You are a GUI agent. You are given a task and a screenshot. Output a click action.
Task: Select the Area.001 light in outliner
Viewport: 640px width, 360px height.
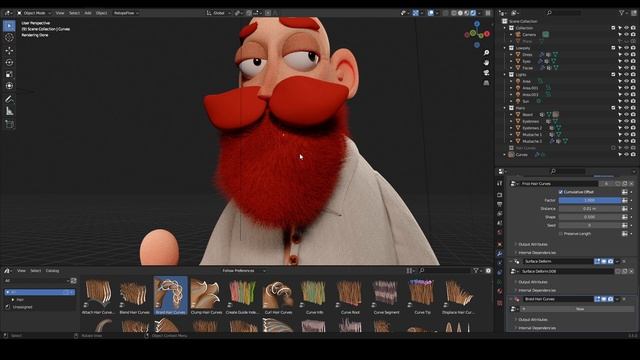(x=530, y=88)
